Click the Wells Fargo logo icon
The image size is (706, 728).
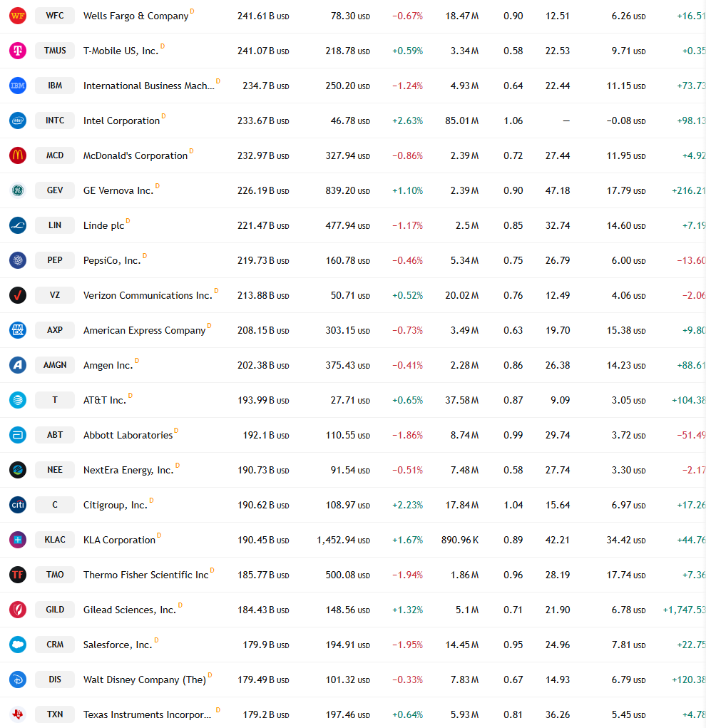click(x=18, y=16)
